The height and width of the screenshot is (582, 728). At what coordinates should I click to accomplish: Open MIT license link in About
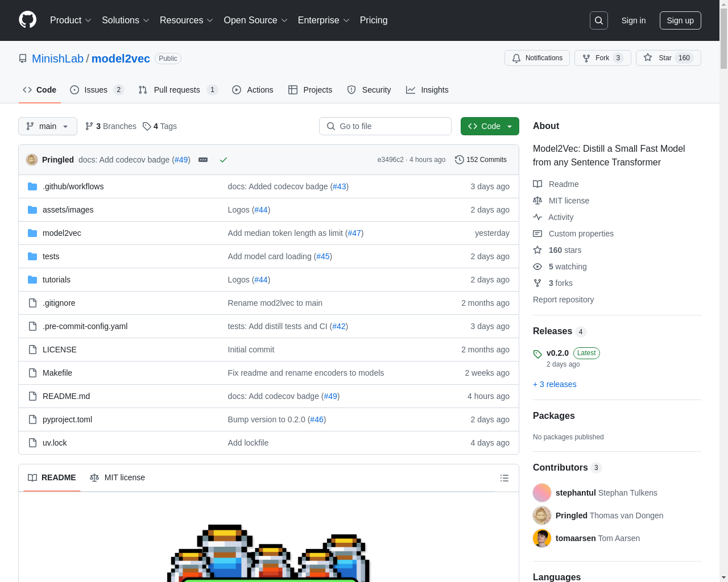click(561, 201)
